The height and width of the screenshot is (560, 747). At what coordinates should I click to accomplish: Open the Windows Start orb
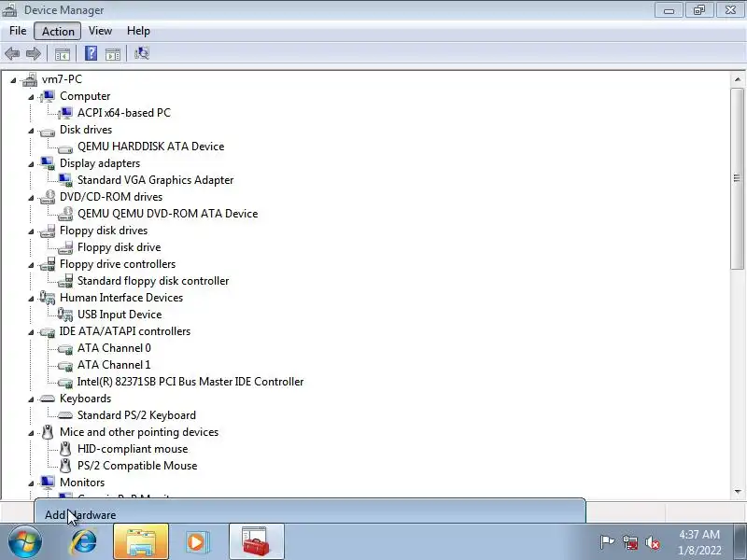[25, 542]
